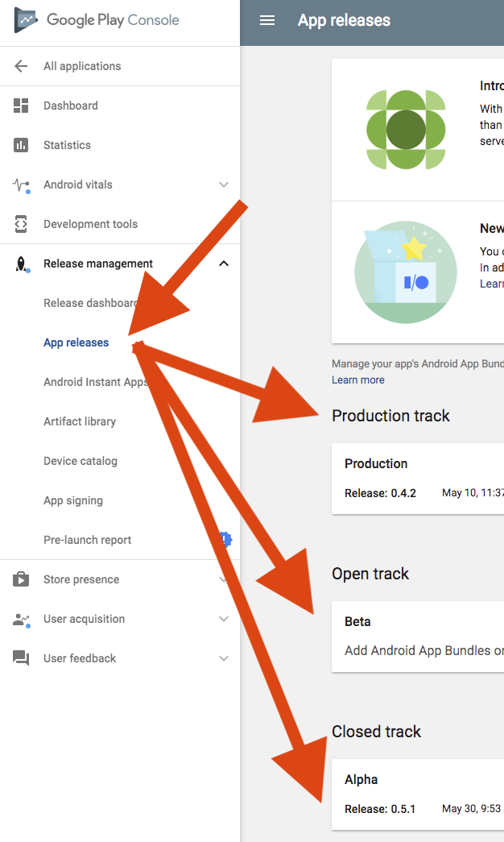Open the Device catalog item
This screenshot has height=842, width=504.
(81, 461)
